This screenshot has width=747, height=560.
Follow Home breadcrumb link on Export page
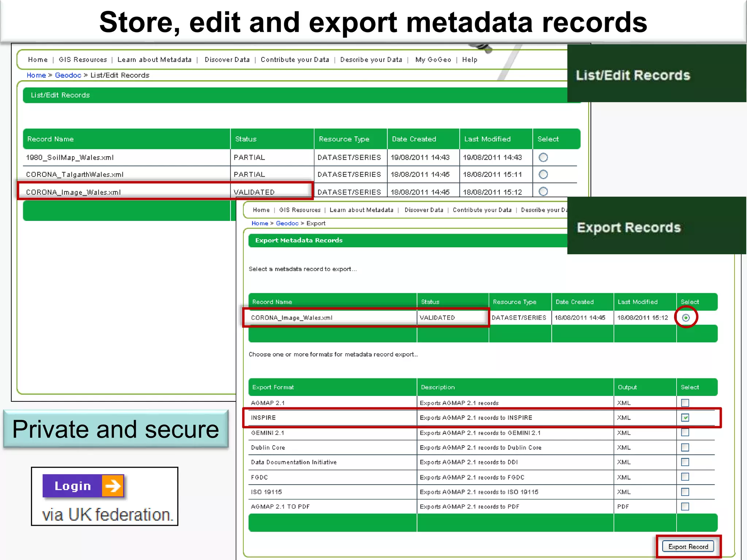pos(260,223)
